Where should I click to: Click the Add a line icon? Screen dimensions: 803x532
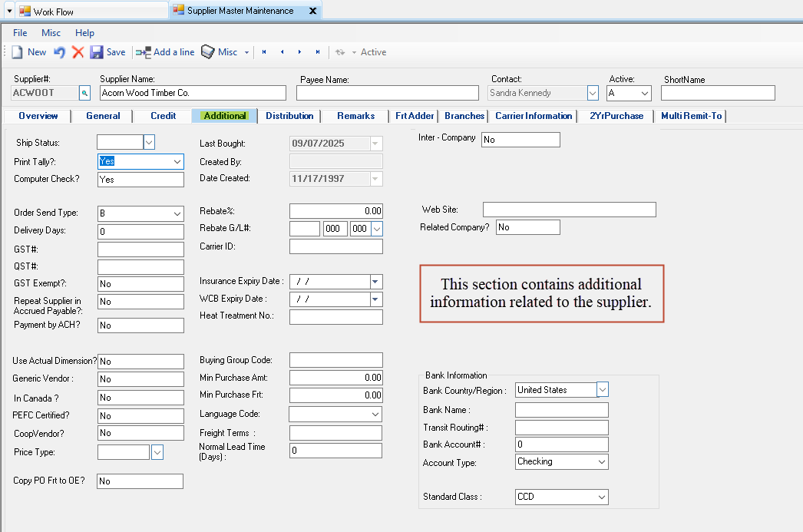click(143, 52)
